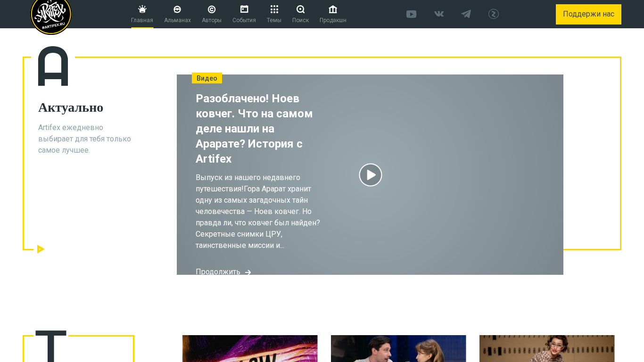Click the yellow triangle arrow under Актуально
Screen dimensions: 644x362
tap(41, 249)
